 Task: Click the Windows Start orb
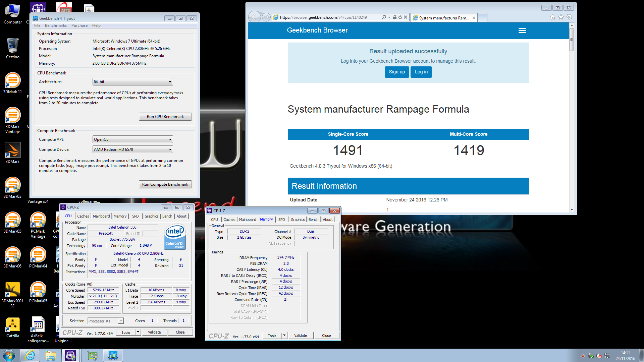click(x=9, y=355)
